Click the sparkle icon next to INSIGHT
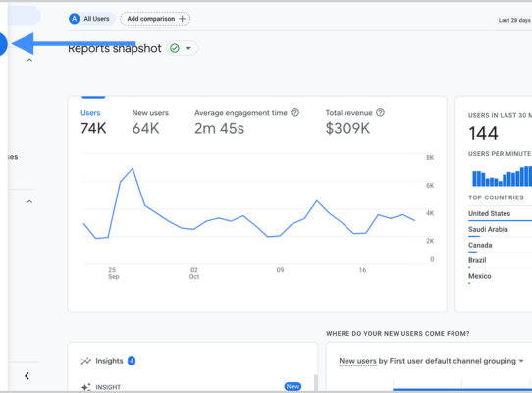This screenshot has width=532, height=393. click(x=86, y=387)
